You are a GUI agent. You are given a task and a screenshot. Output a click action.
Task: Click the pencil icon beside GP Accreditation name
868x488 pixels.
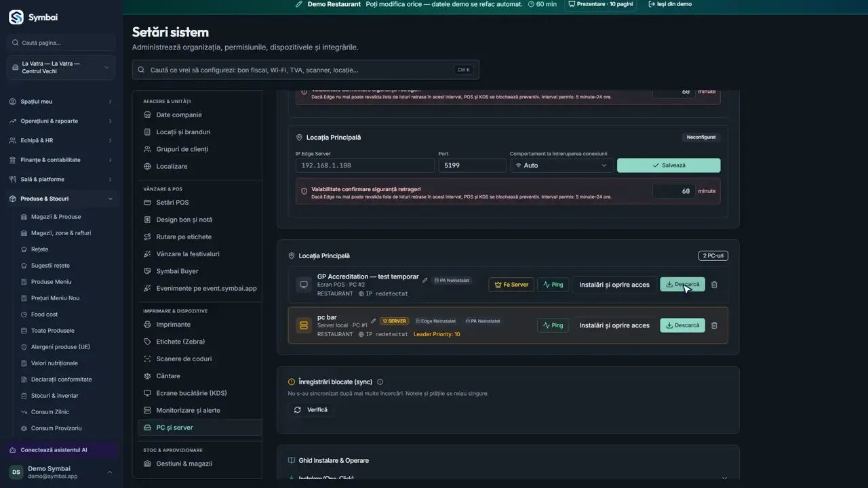425,280
